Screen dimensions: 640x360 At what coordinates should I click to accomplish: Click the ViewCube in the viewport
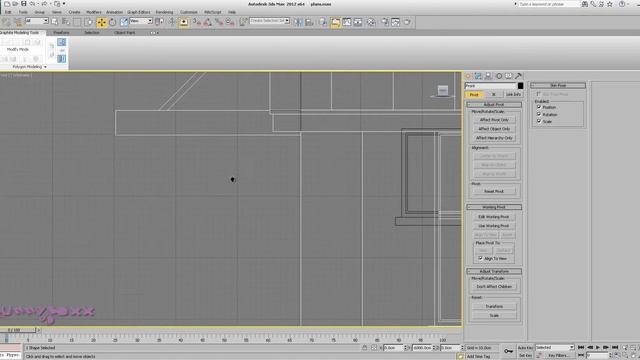(x=443, y=91)
